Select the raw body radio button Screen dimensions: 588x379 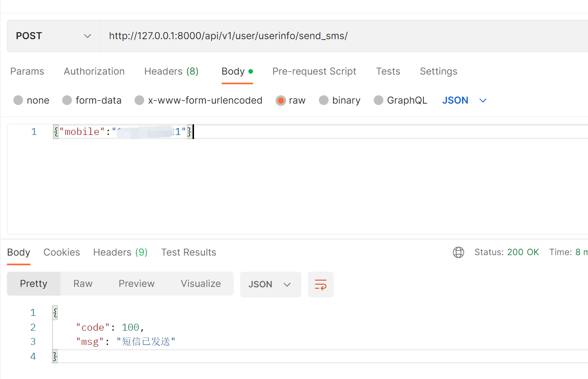click(x=281, y=100)
